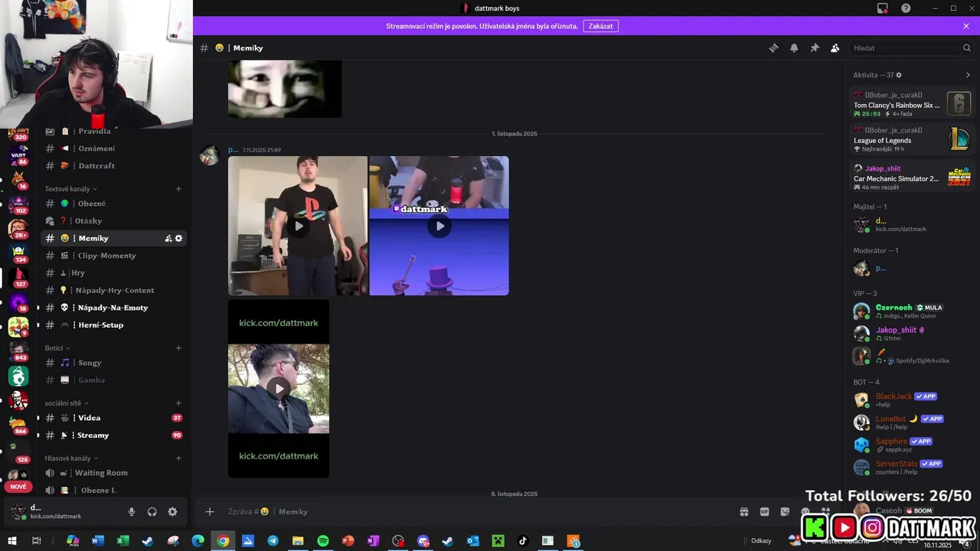This screenshot has height=551, width=980.
Task: Expand the Aktivita panel chevron
Action: tap(968, 75)
